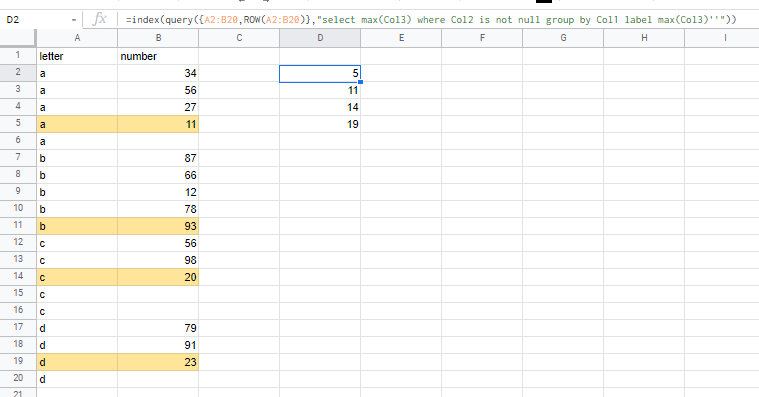Click highlighted cell A11 with letter b
759x397 pixels.
pos(77,226)
